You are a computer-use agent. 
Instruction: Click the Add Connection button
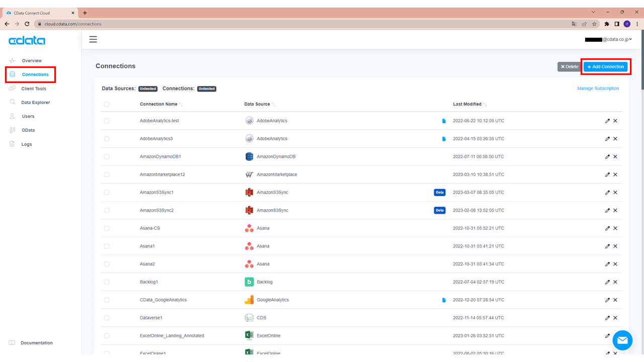tap(606, 67)
